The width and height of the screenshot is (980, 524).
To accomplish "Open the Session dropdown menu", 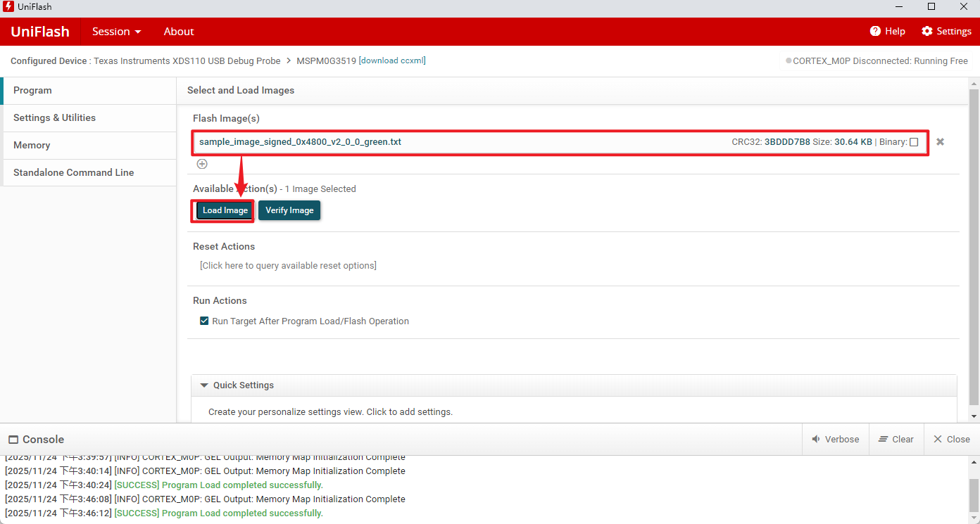I will [x=116, y=32].
